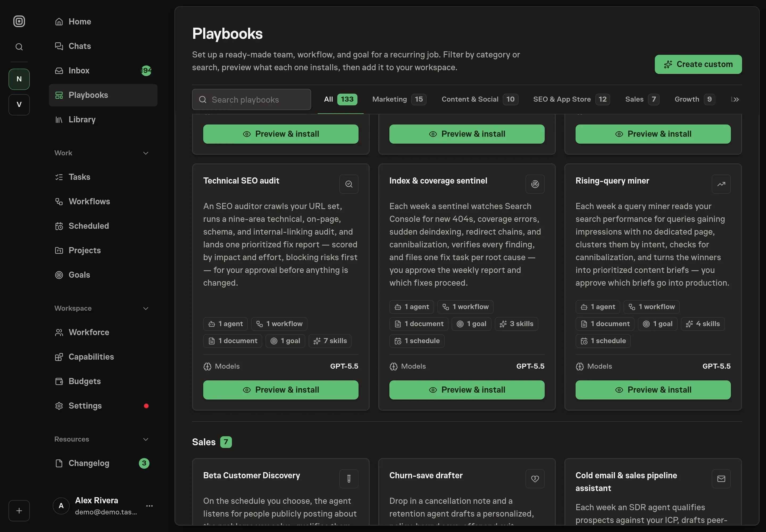Image resolution: width=766 pixels, height=532 pixels.
Task: Click the Churn-save drafter heart icon
Action: [535, 479]
